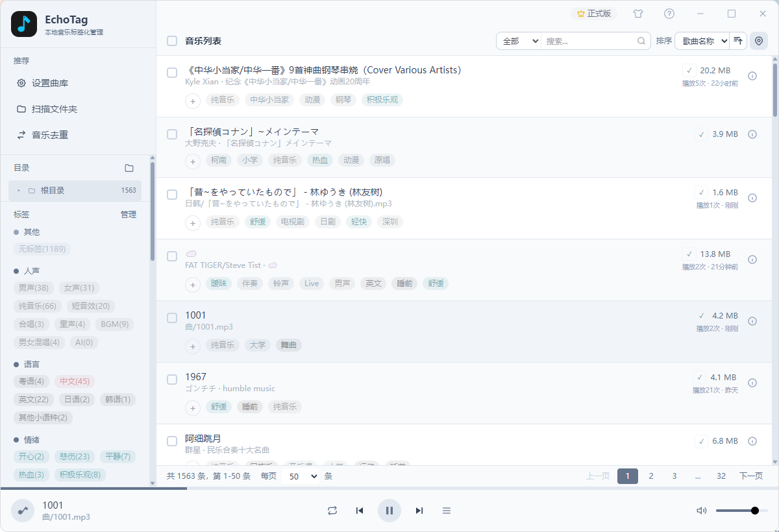Tick the checkbox of the 1001 song
The width and height of the screenshot is (779, 532).
tap(171, 318)
